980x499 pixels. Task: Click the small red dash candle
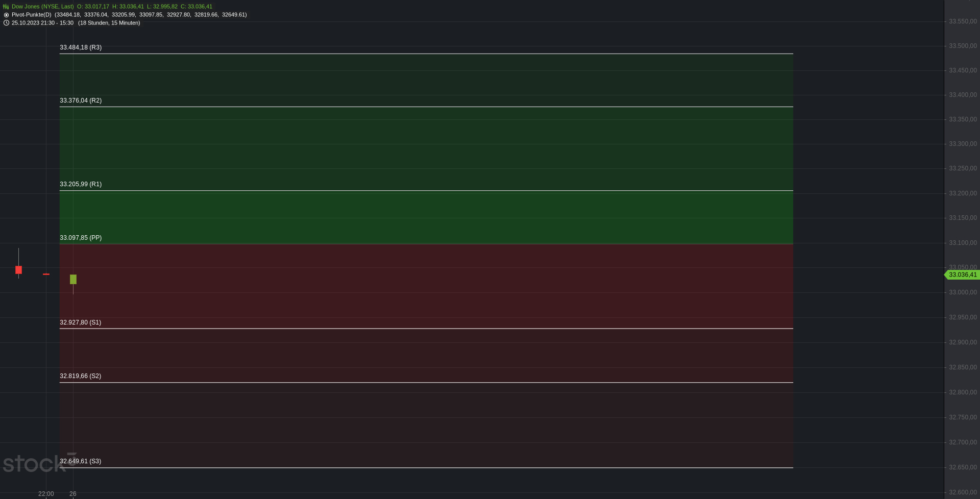click(x=46, y=275)
